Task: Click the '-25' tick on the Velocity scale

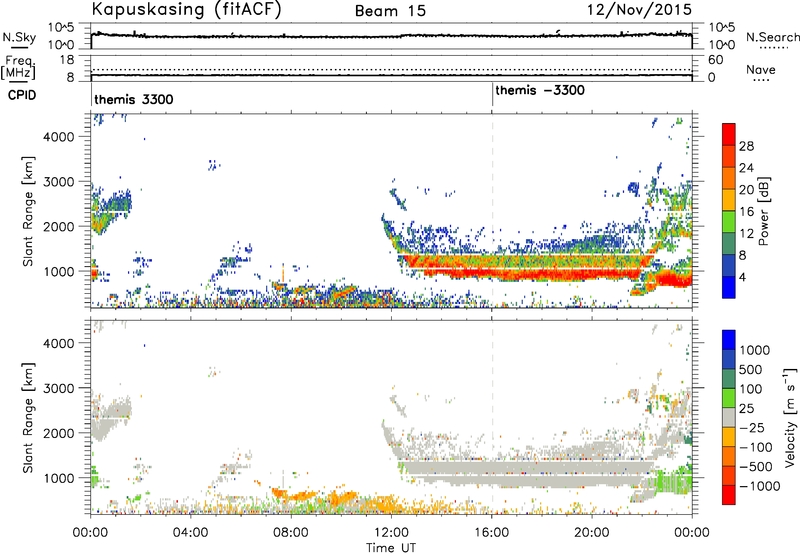Action: click(x=752, y=427)
